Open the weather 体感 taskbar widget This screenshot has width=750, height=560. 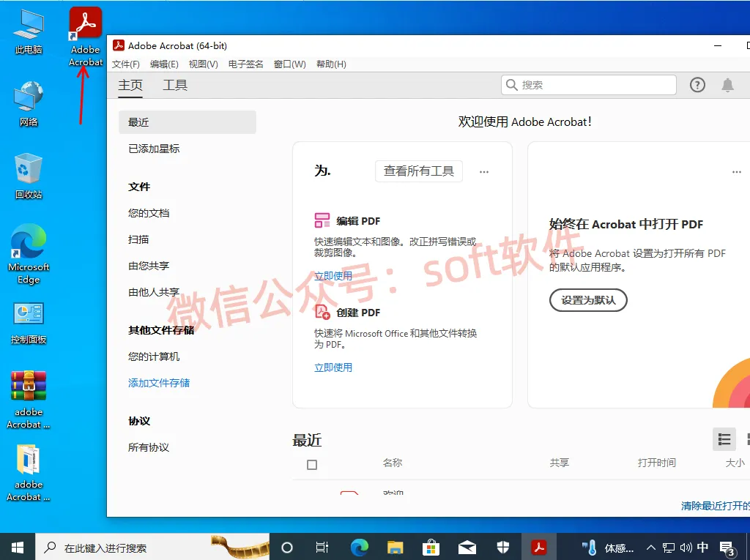click(608, 548)
